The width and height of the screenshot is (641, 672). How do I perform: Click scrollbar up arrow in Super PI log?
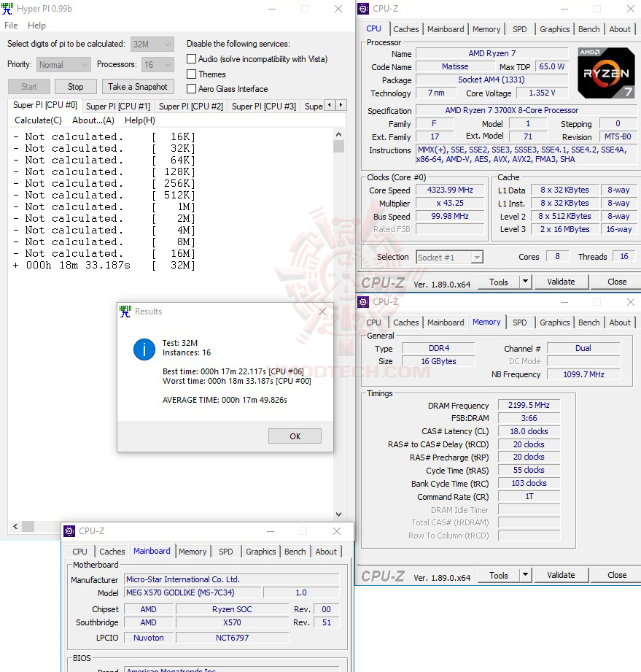click(x=338, y=134)
